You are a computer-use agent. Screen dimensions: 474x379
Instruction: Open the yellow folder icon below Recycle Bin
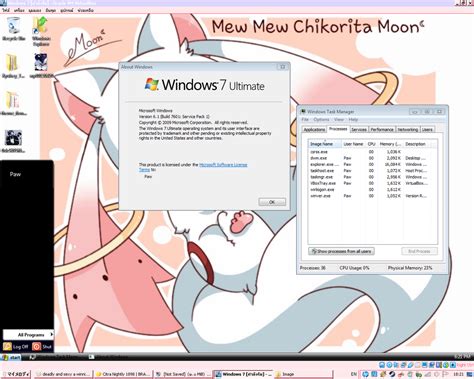click(x=13, y=66)
